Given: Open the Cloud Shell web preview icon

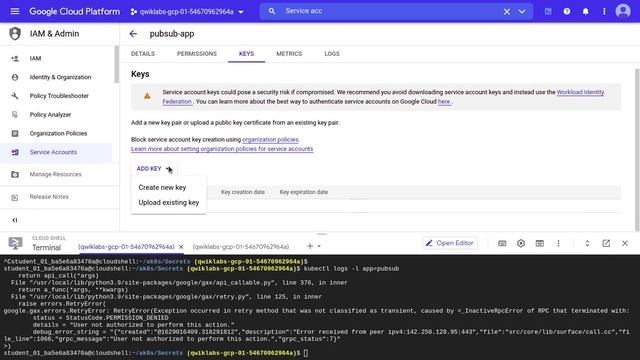Looking at the screenshot, I should click(540, 243).
